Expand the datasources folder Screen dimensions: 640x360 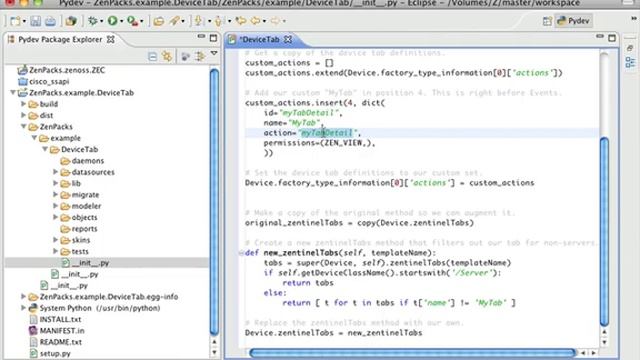[56, 172]
